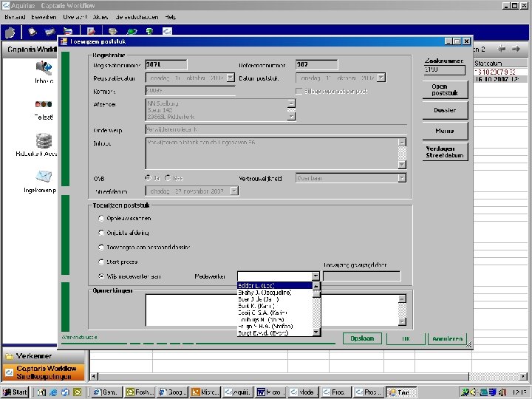
Task: Click the white notepad toolbar icon
Action: point(33,32)
